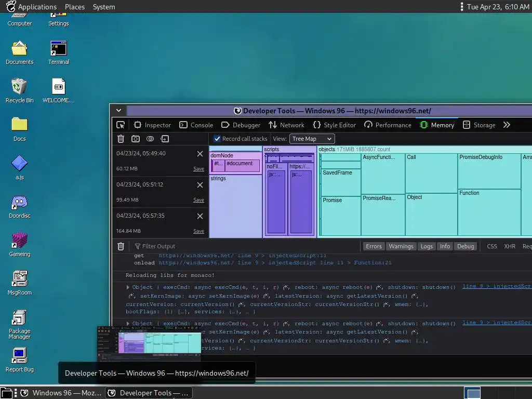Screen dimensions: 532x399
Task: Open Package Manager desktop icon
Action: pyautogui.click(x=19, y=324)
